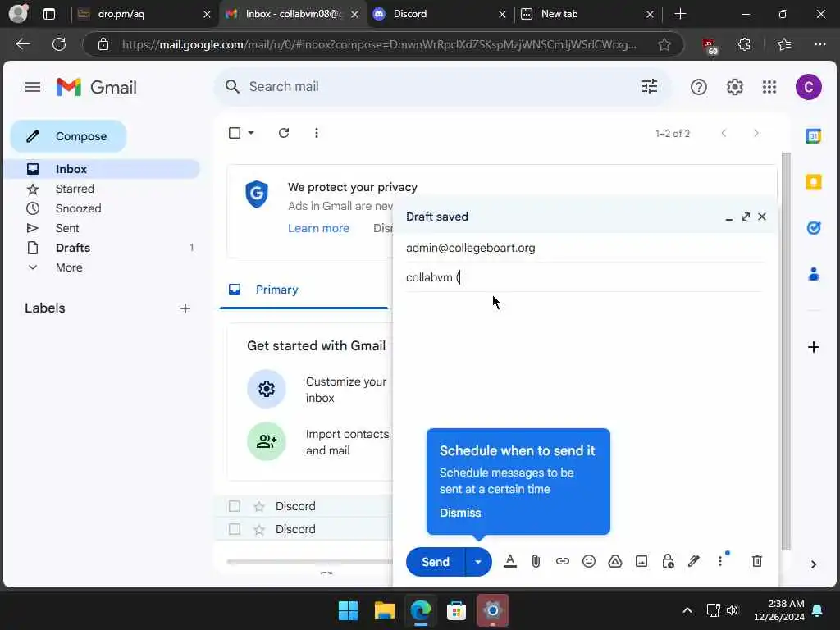Image resolution: width=840 pixels, height=630 pixels.
Task: Click the inbox vertical scrollbar
Action: pos(785,351)
